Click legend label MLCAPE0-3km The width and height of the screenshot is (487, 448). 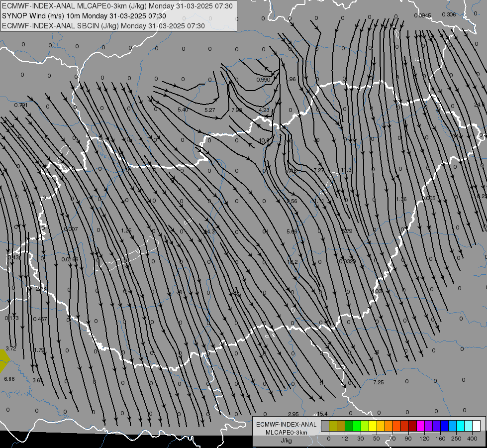286,433
